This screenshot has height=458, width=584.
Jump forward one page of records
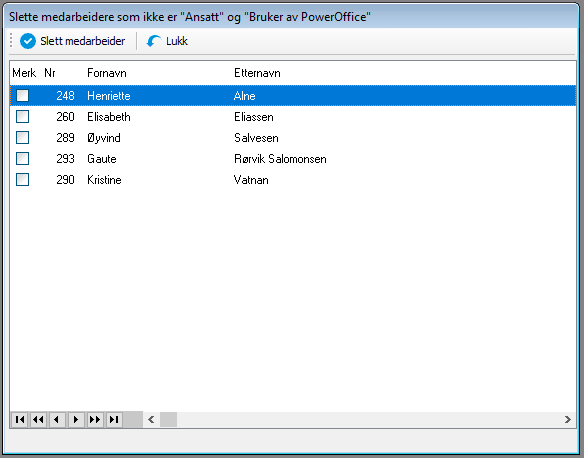(x=95, y=420)
